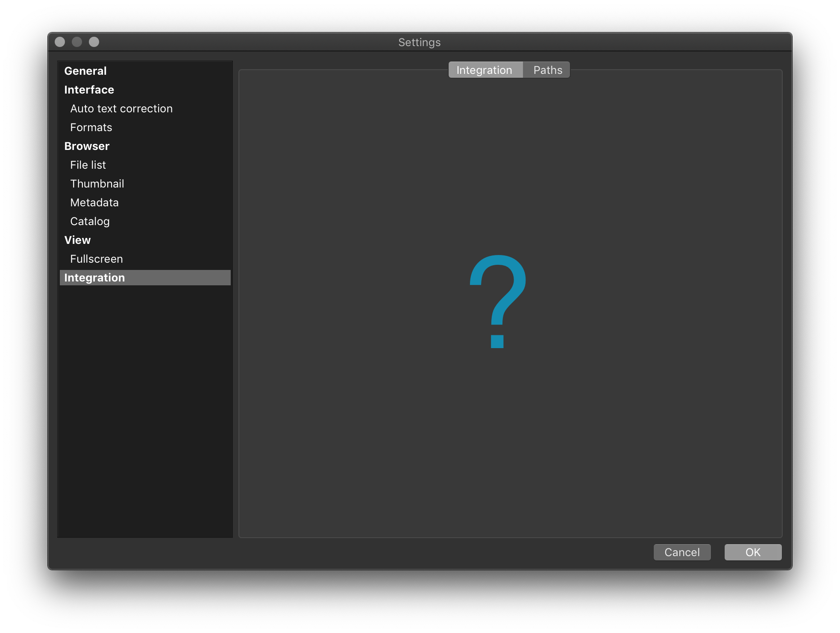840x633 pixels.
Task: Minimize the Settings window
Action: point(77,42)
